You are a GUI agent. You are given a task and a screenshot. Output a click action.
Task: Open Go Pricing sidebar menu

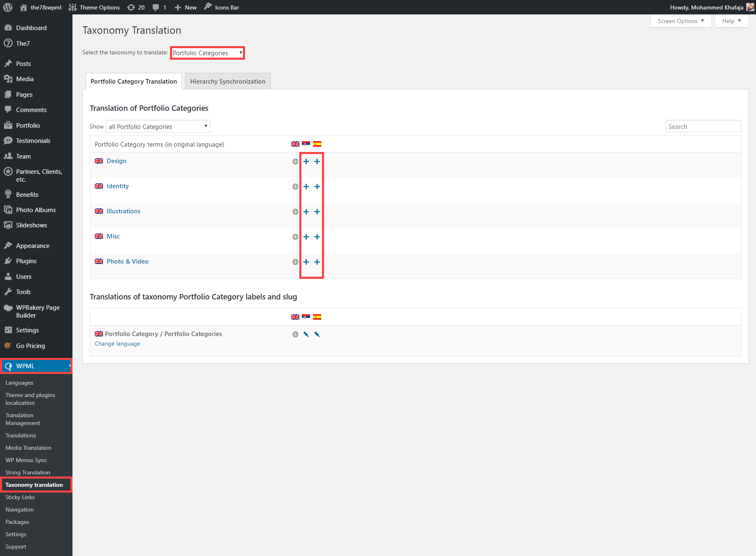tap(36, 346)
